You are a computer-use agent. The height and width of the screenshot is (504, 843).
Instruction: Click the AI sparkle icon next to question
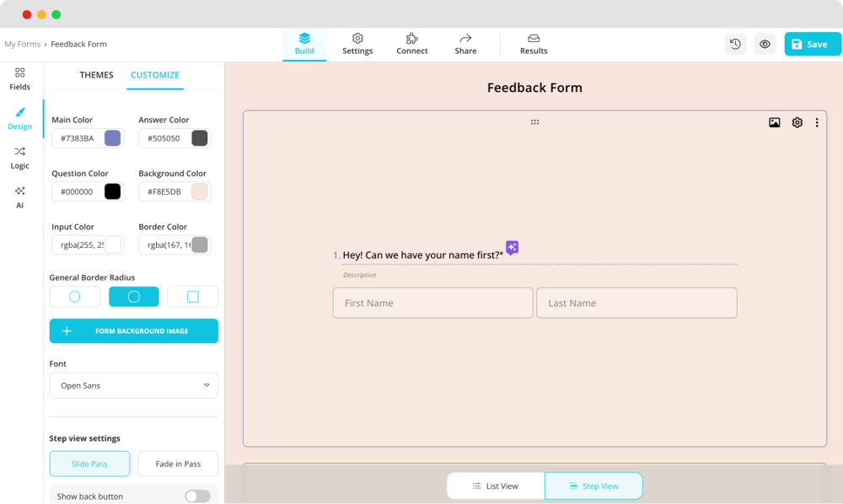(x=512, y=247)
